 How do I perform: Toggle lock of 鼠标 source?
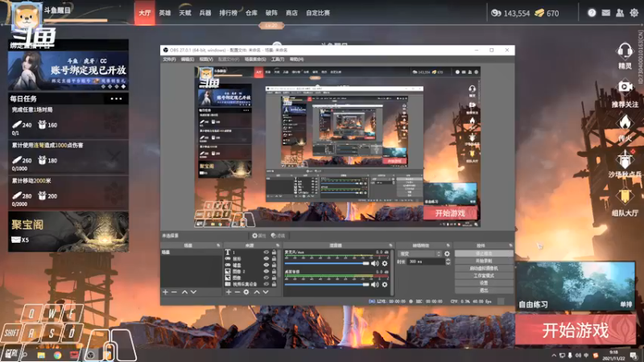pos(274,259)
